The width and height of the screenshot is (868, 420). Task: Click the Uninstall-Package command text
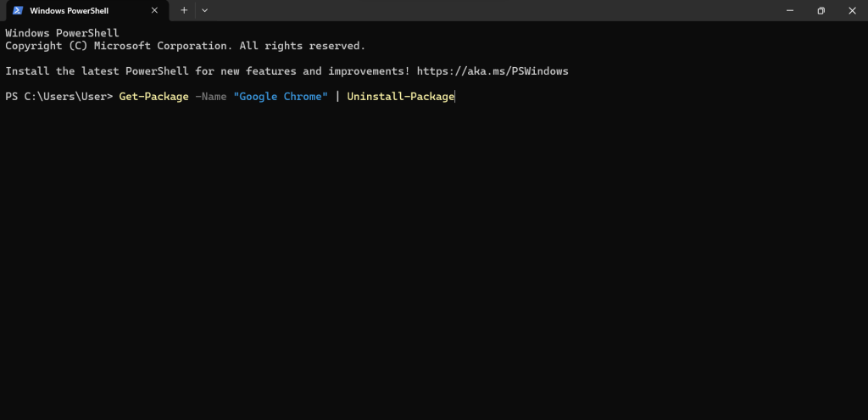(x=401, y=97)
